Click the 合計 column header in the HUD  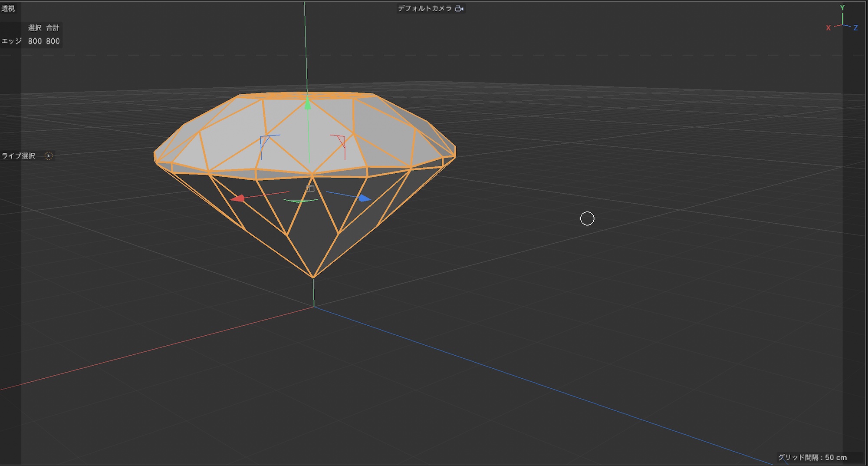(x=53, y=28)
